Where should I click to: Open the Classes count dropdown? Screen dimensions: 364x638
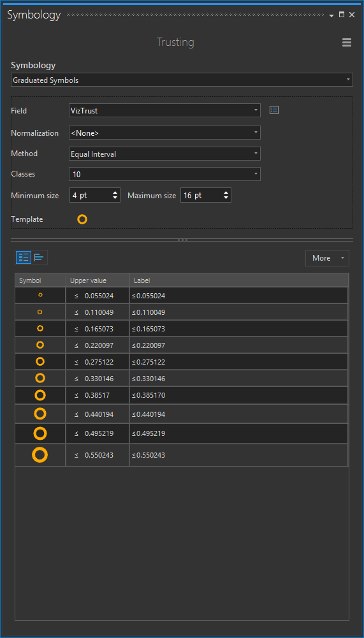(164, 174)
